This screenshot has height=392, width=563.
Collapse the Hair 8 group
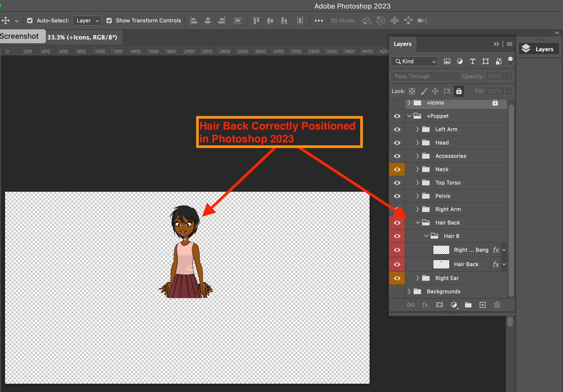(426, 236)
